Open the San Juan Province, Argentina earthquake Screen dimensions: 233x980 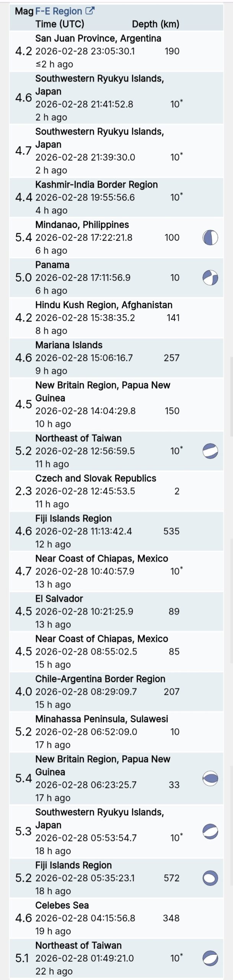pyautogui.click(x=98, y=38)
